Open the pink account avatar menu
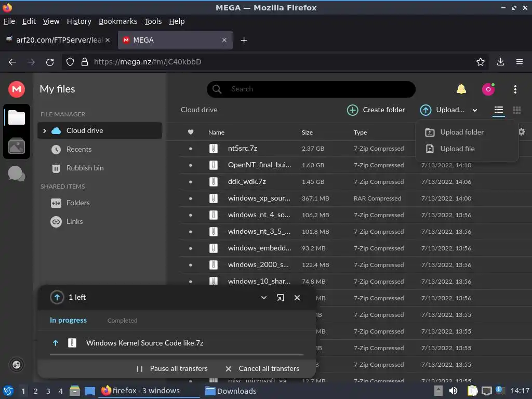 (x=488, y=89)
